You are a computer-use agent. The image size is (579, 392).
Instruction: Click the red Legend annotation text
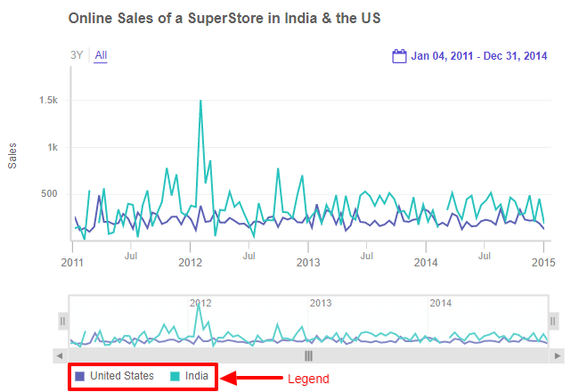[308, 379]
